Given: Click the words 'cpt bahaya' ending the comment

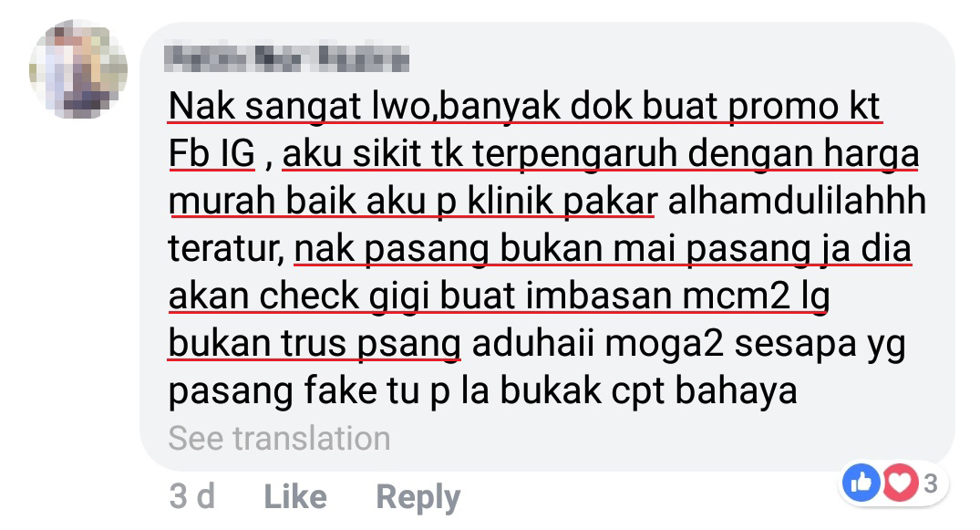Looking at the screenshot, I should pos(705,391).
